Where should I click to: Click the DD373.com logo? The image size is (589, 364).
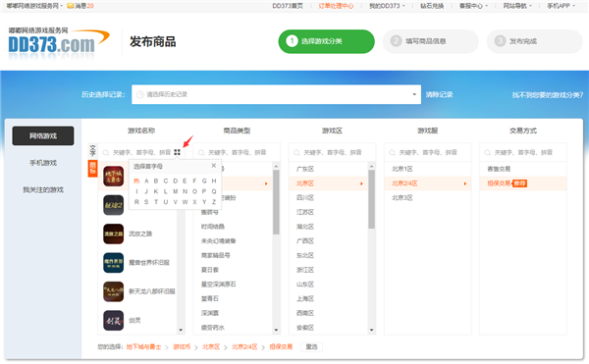click(59, 42)
